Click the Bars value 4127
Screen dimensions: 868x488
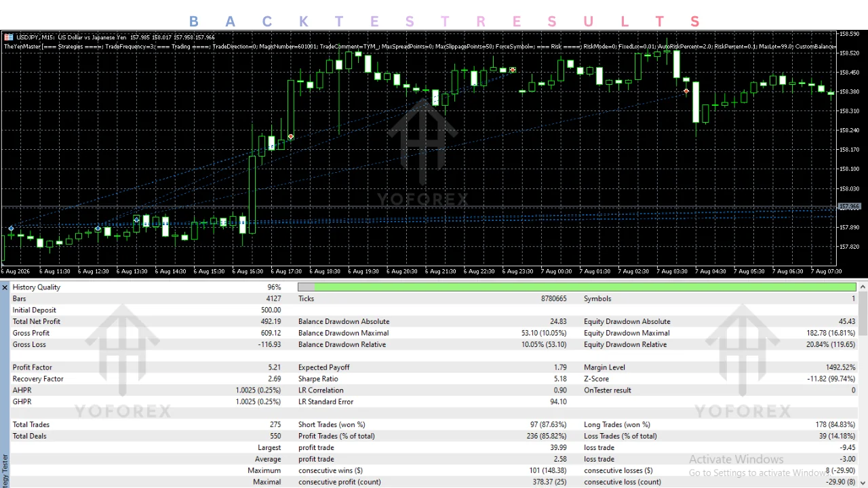(x=273, y=299)
